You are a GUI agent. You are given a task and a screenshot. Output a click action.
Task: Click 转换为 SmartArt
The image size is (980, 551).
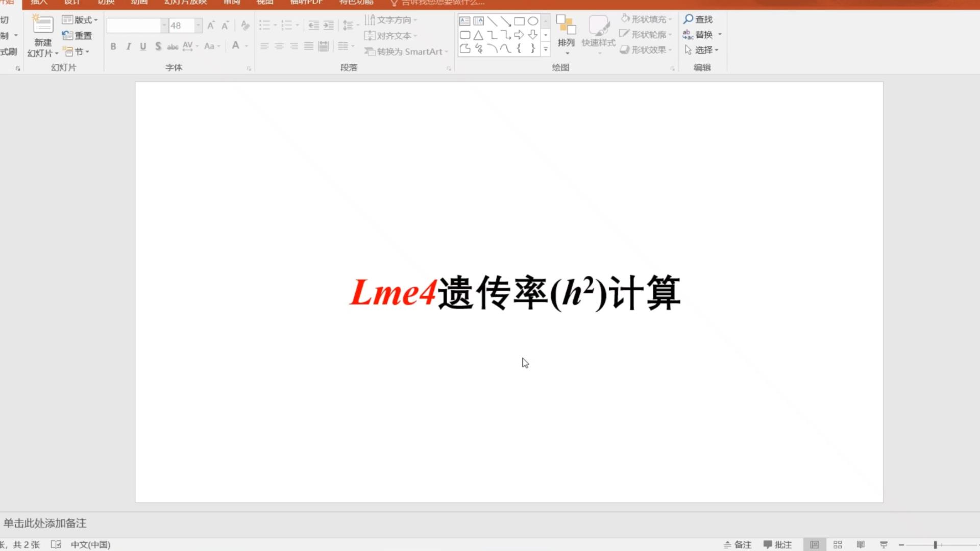pyautogui.click(x=406, y=52)
